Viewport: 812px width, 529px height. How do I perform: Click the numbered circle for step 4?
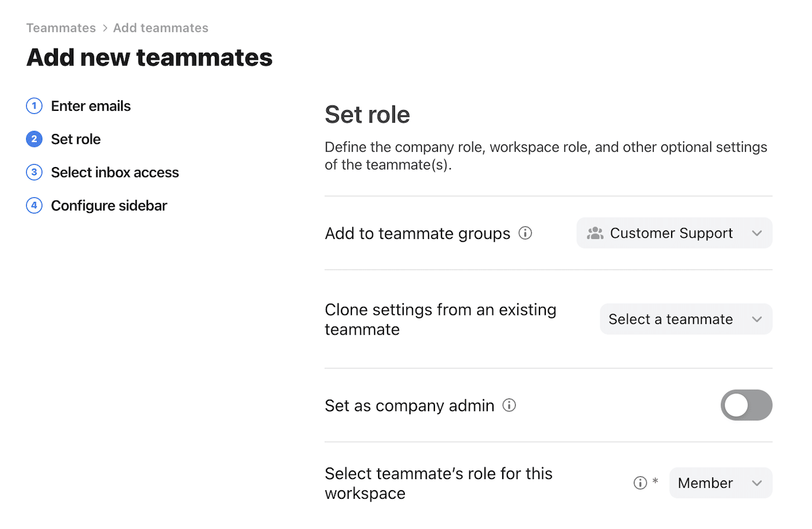(34, 205)
